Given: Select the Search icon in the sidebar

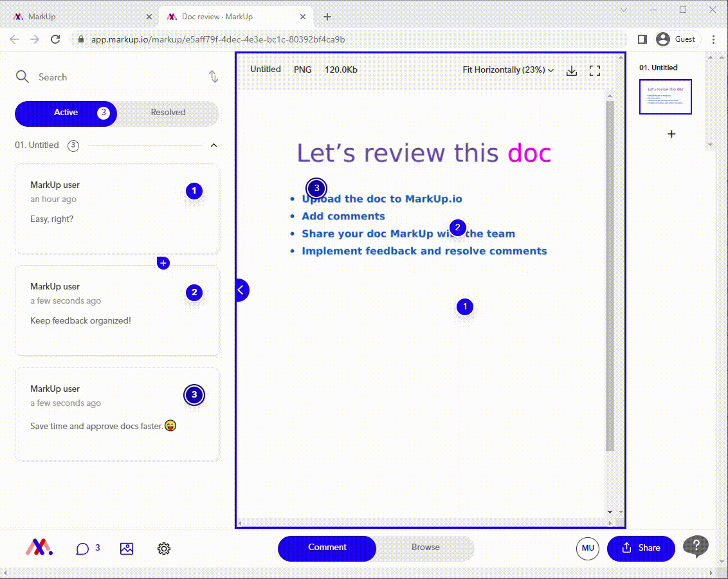Looking at the screenshot, I should tap(23, 77).
